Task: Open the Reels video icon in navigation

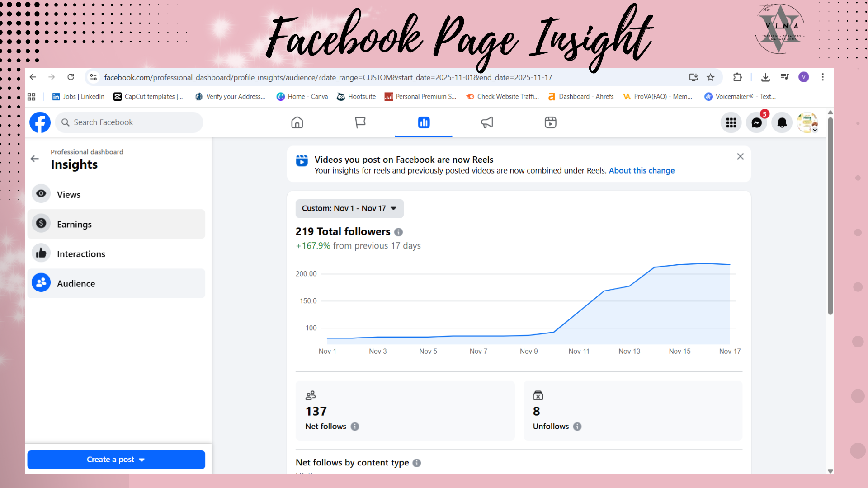Action: point(550,122)
